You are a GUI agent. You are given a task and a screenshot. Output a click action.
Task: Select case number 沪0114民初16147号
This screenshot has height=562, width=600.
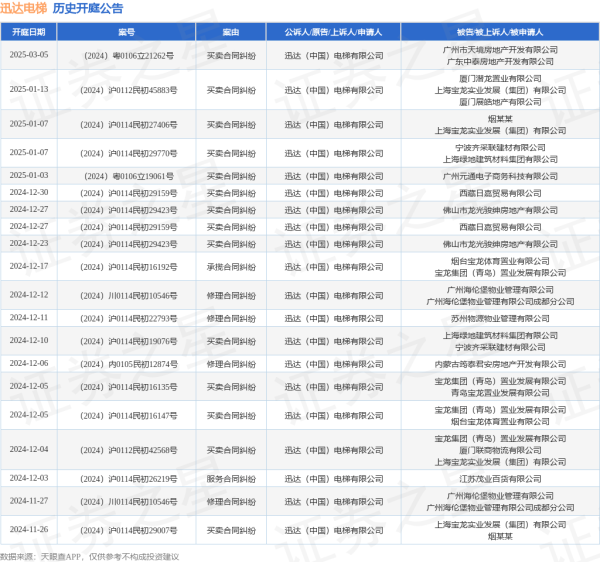[x=129, y=416]
